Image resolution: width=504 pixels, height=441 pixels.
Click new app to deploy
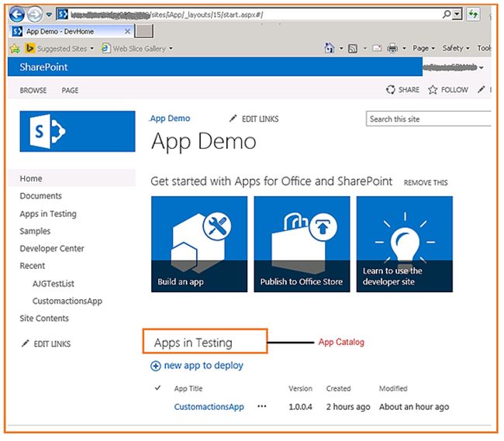coord(197,366)
